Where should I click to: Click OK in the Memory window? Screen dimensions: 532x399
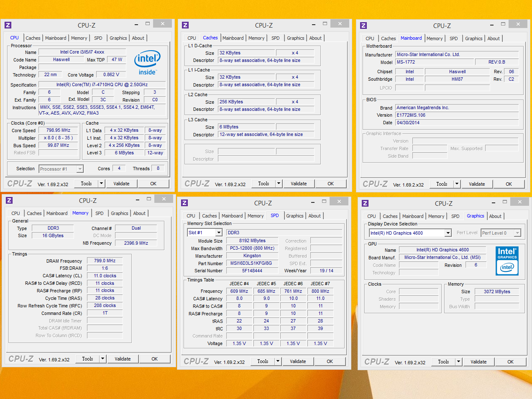[154, 359]
